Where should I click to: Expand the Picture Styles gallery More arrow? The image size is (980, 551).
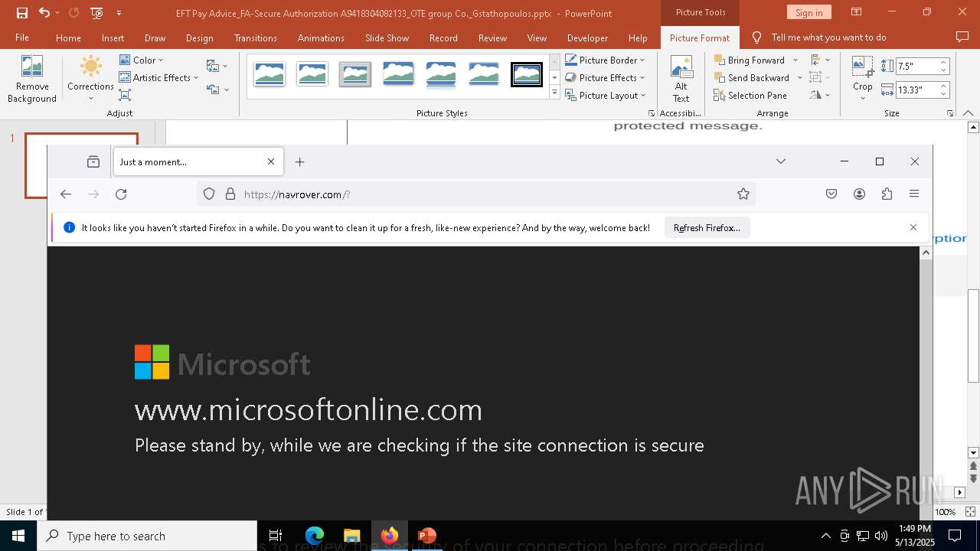click(554, 93)
